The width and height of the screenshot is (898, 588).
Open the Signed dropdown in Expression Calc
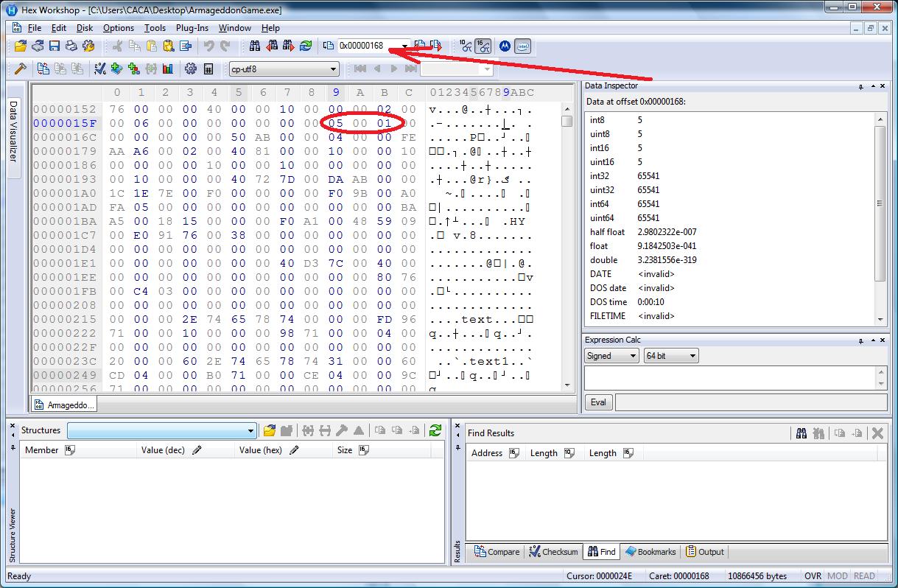[x=611, y=356]
